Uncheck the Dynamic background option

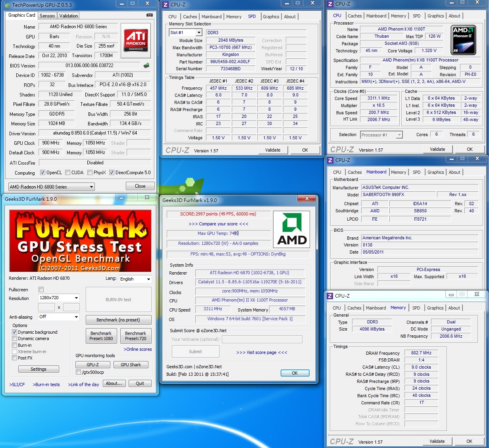(15, 332)
